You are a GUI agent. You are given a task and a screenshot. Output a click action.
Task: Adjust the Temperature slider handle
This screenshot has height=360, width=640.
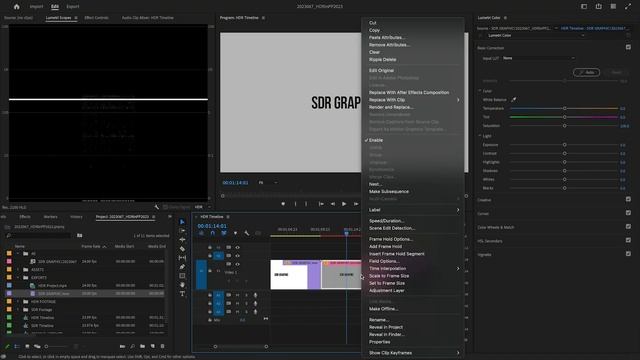point(564,108)
